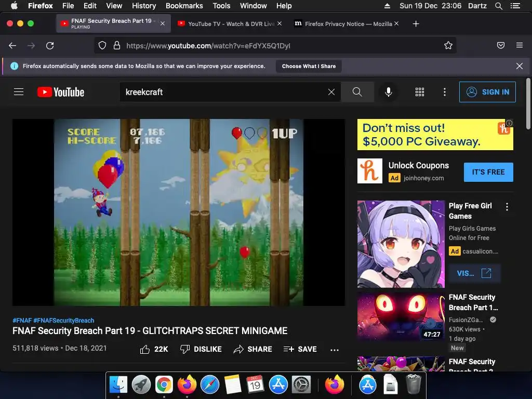Viewport: 532px width, 399px height.
Task: Close the YouTube TV tab
Action: point(279,23)
